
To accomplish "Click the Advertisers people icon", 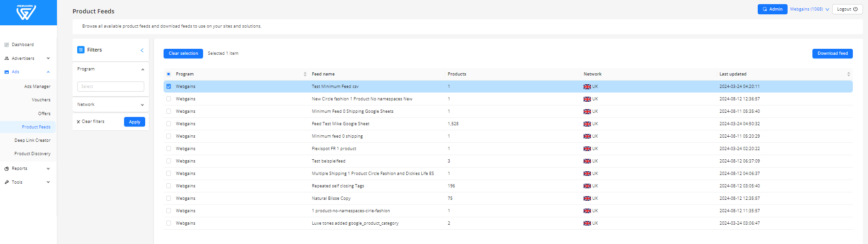I will 6,58.
